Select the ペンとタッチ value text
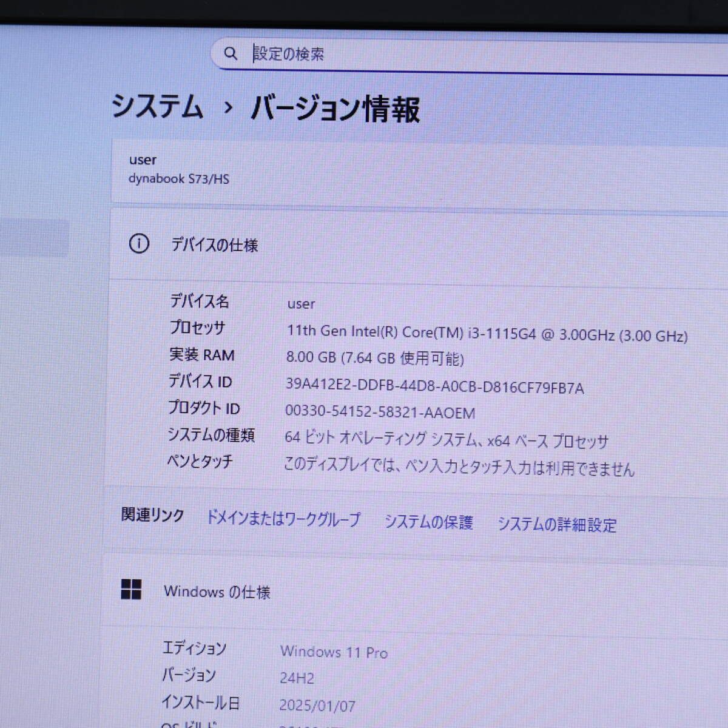This screenshot has width=728, height=728. [459, 467]
